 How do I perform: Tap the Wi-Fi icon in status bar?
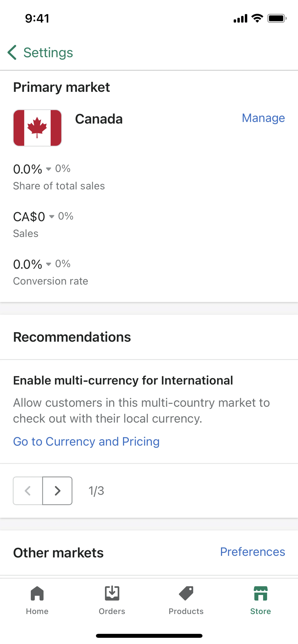(257, 18)
